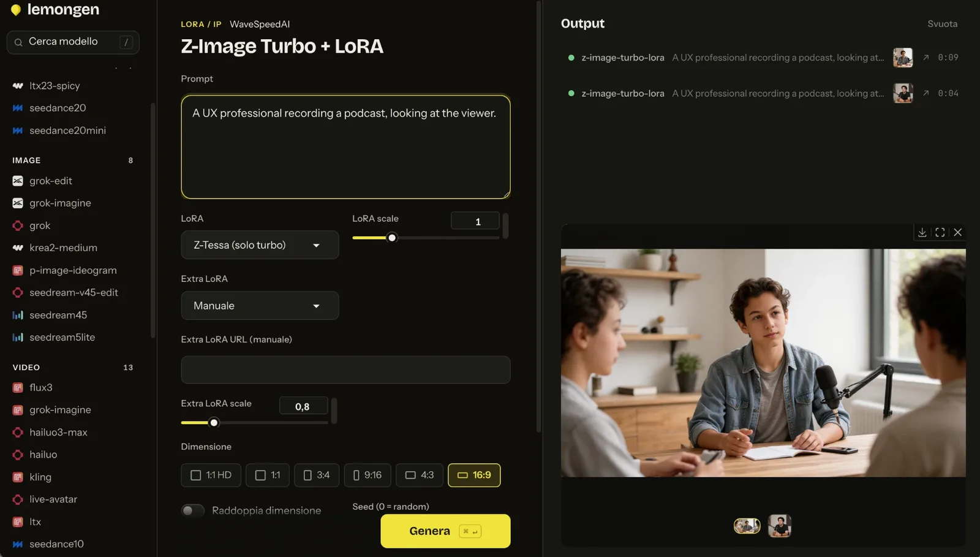This screenshot has width=980, height=557.
Task: Click the Genera button
Action: 445,531
